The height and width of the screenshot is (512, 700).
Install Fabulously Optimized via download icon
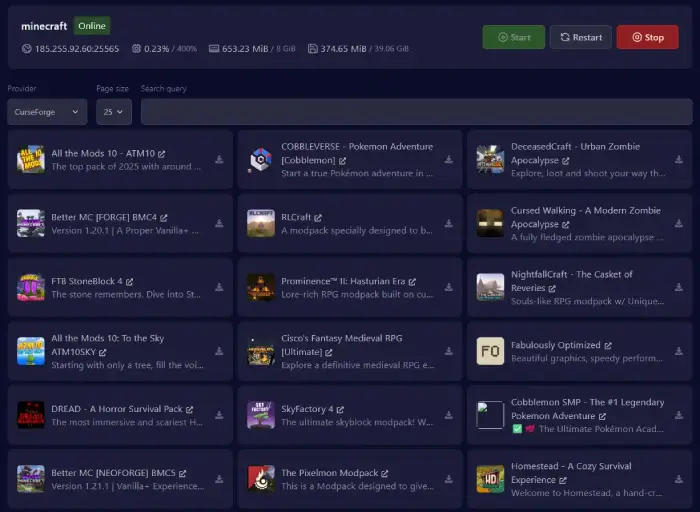pyautogui.click(x=679, y=351)
